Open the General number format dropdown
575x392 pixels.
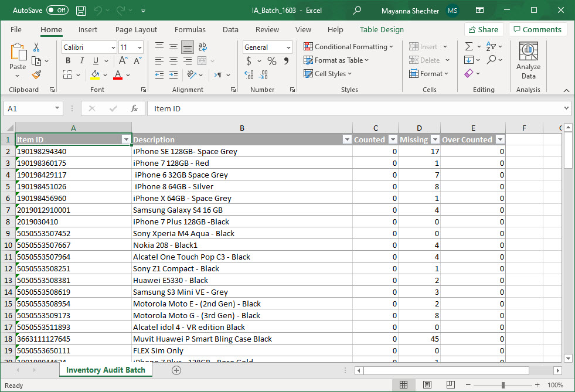(x=288, y=47)
